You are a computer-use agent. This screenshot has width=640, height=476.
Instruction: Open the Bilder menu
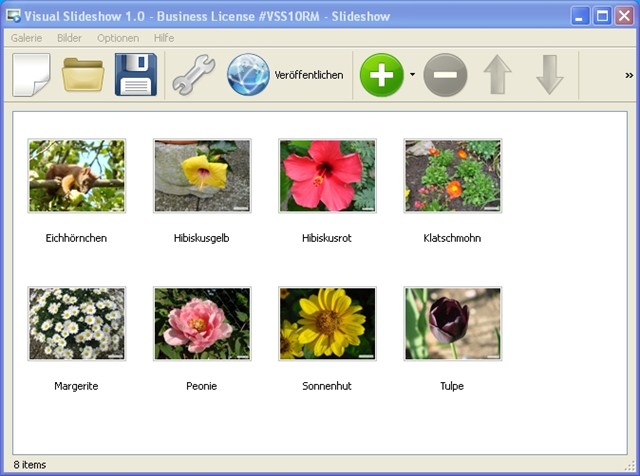[x=70, y=37]
